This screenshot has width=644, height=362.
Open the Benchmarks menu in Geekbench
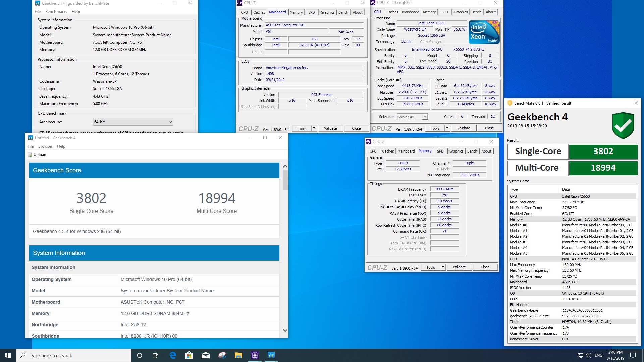coord(56,12)
